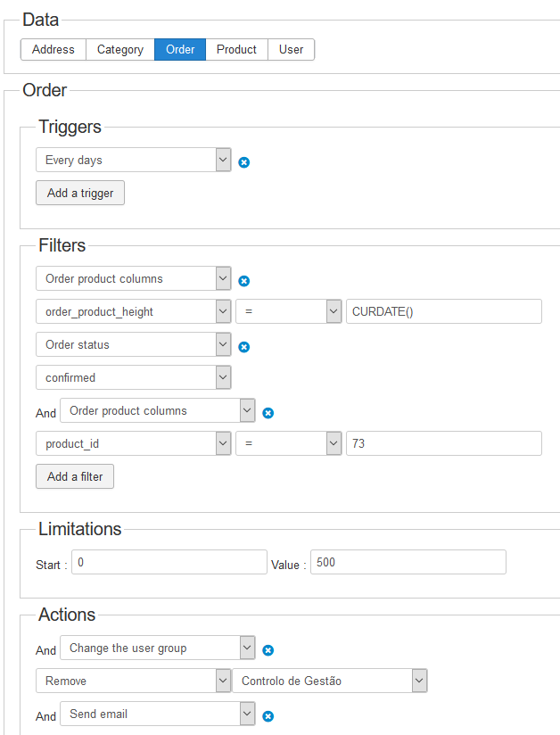Delete the first Order product columns filter
The image size is (560, 735).
[244, 281]
